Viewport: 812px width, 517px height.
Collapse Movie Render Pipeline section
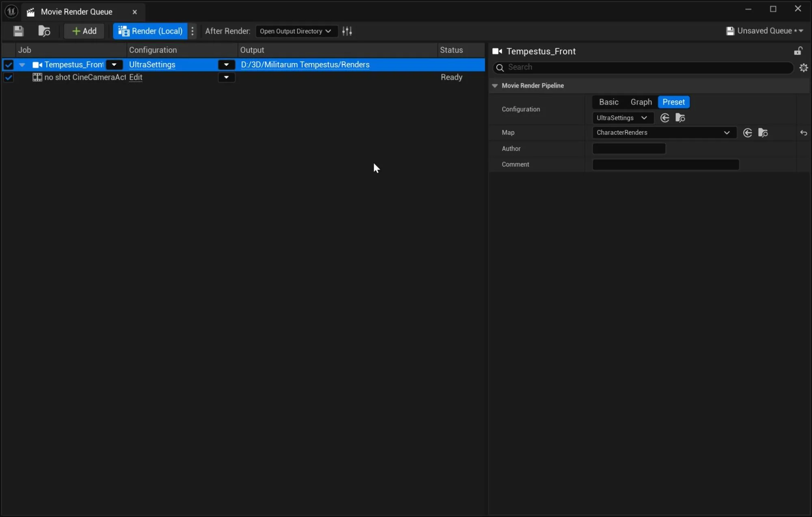tap(495, 86)
